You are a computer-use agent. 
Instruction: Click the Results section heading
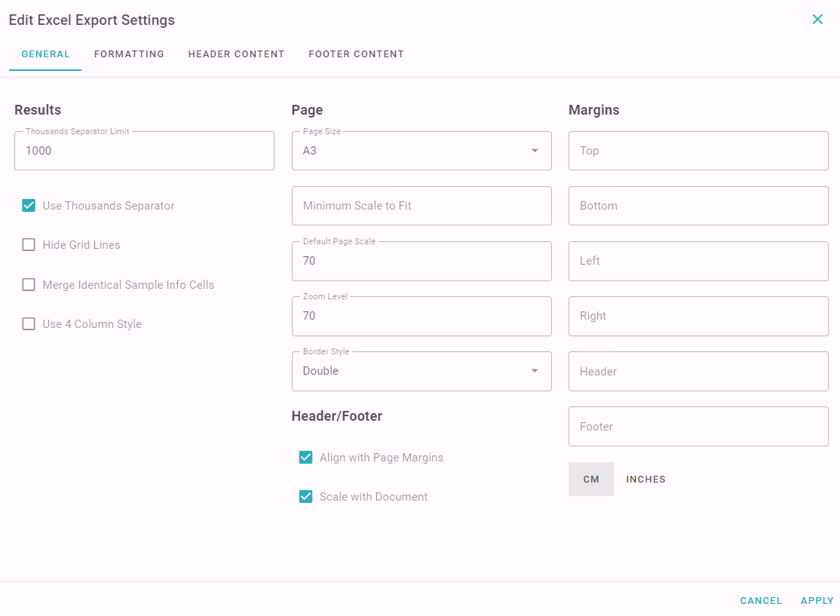point(38,110)
